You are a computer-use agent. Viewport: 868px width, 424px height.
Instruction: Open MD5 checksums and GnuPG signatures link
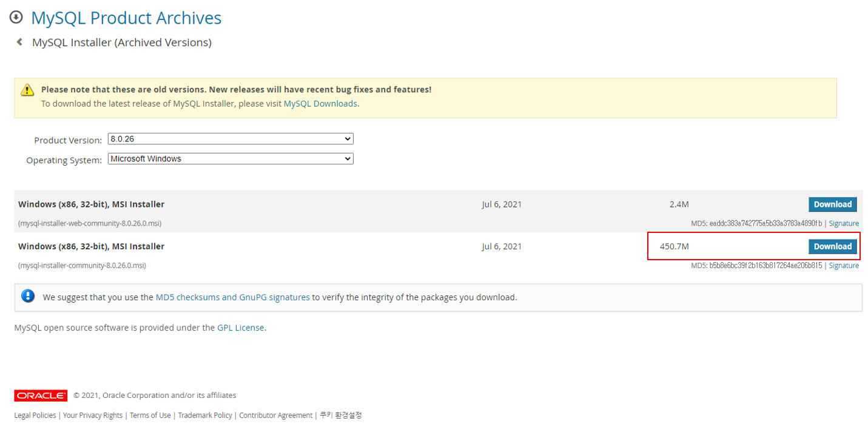pyautogui.click(x=233, y=297)
